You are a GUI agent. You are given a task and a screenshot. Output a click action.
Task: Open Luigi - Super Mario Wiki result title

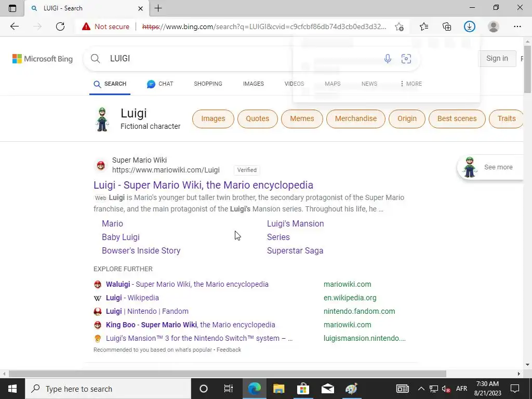203,185
